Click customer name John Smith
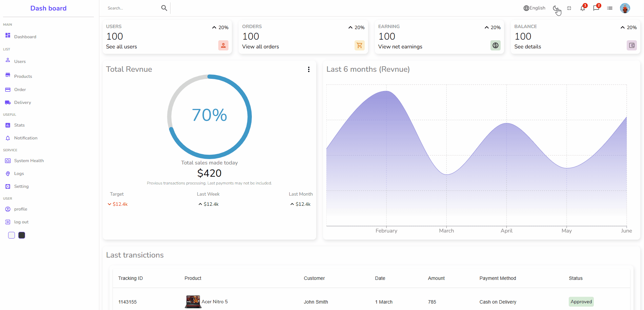Image resolution: width=644 pixels, height=310 pixels. tap(316, 302)
